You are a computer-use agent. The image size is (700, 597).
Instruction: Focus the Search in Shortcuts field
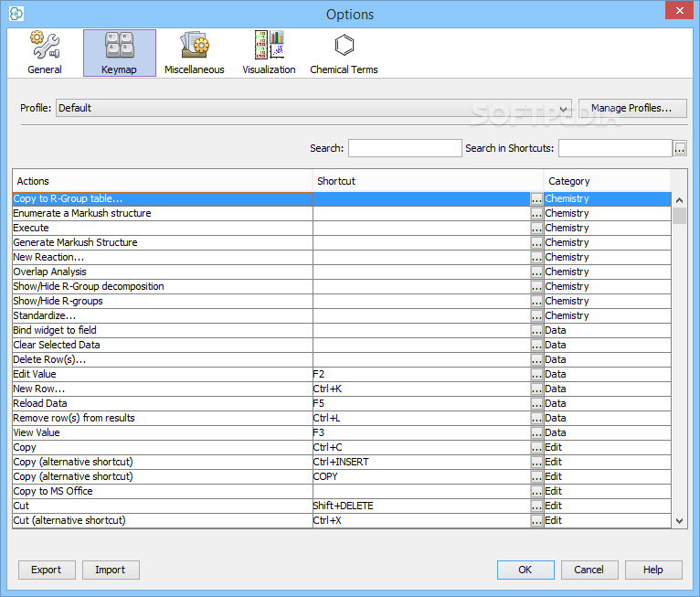click(615, 148)
